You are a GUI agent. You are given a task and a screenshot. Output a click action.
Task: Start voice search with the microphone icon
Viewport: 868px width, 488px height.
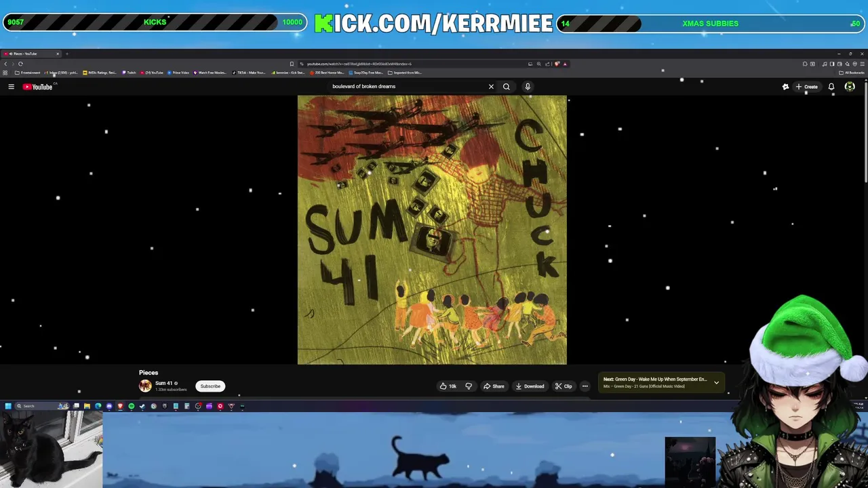(527, 87)
